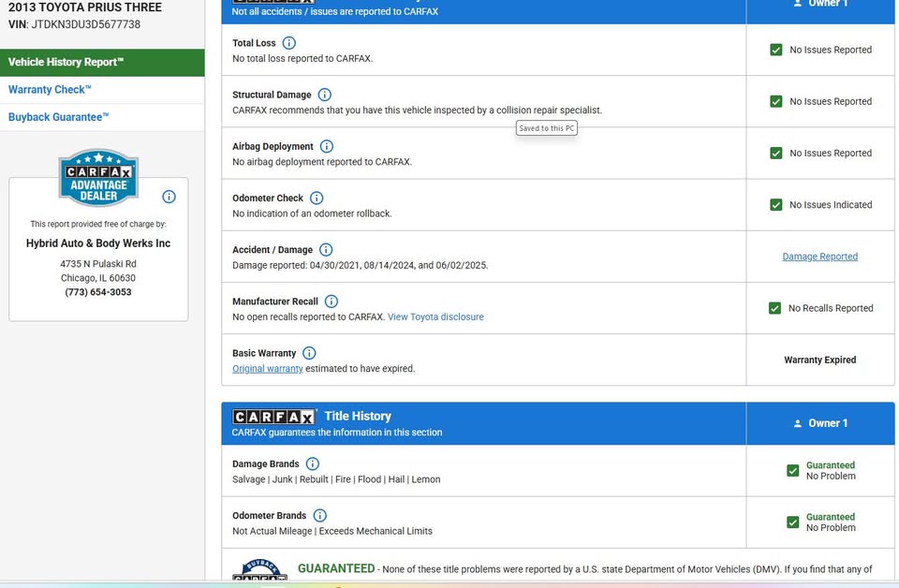Click Structural Damage green checkmark

coord(775,101)
